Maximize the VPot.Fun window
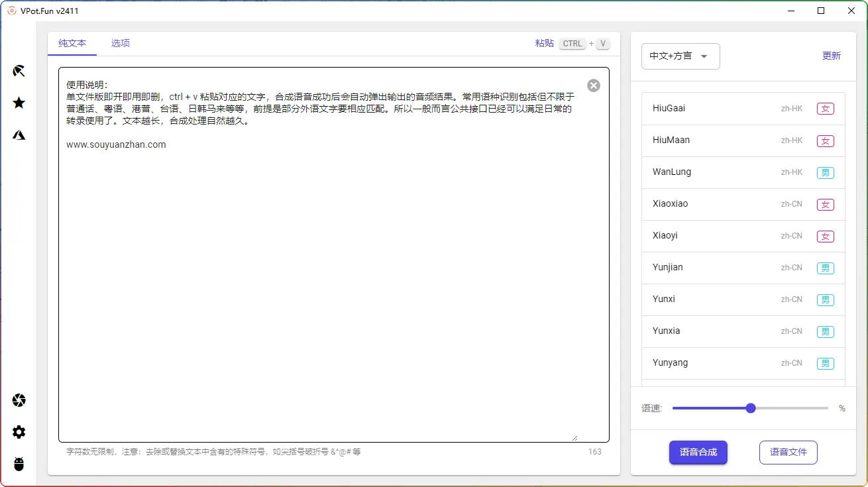Screen dimensions: 868x487 (821, 11)
